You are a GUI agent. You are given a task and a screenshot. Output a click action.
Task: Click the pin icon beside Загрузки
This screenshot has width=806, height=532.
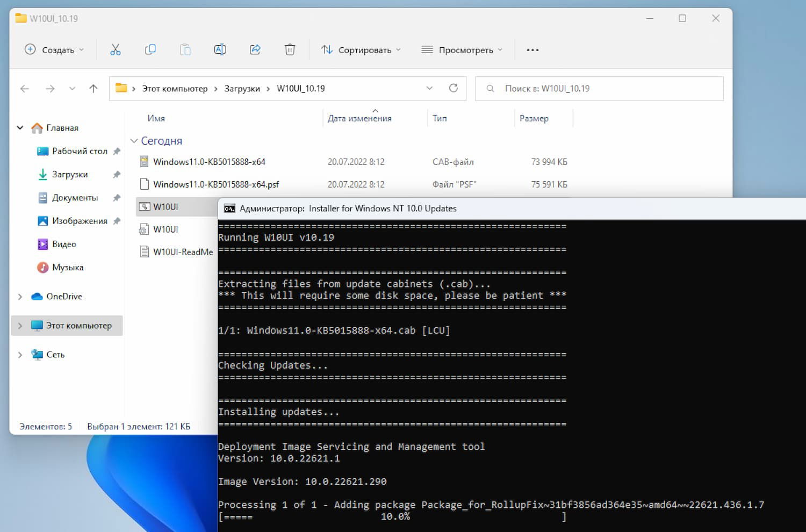click(x=117, y=175)
